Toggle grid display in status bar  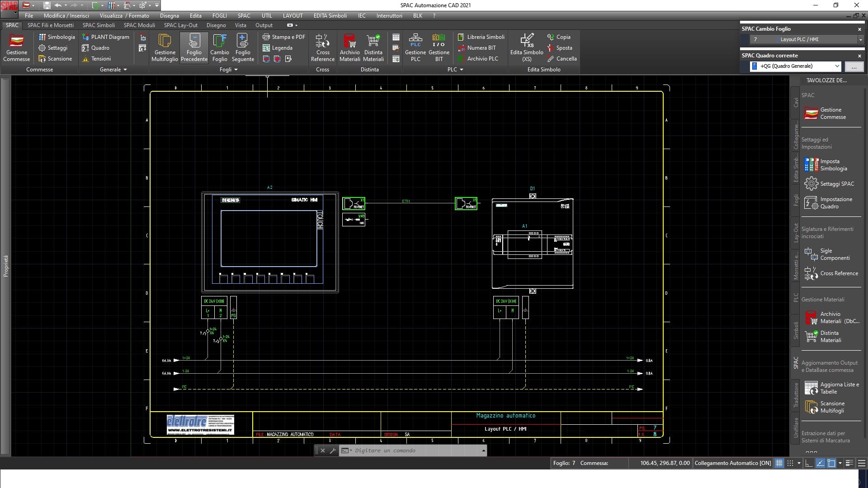(x=779, y=463)
